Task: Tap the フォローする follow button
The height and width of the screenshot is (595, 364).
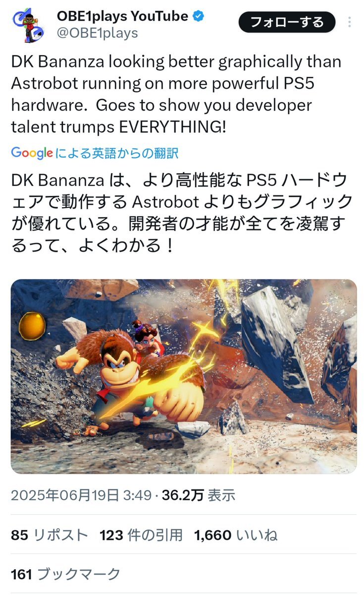Action: [287, 22]
